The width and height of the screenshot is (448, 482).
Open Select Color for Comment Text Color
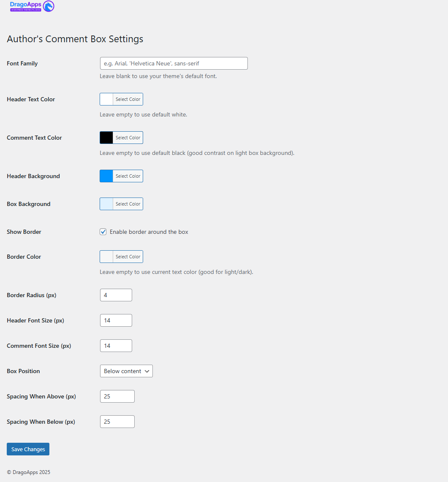click(x=128, y=138)
